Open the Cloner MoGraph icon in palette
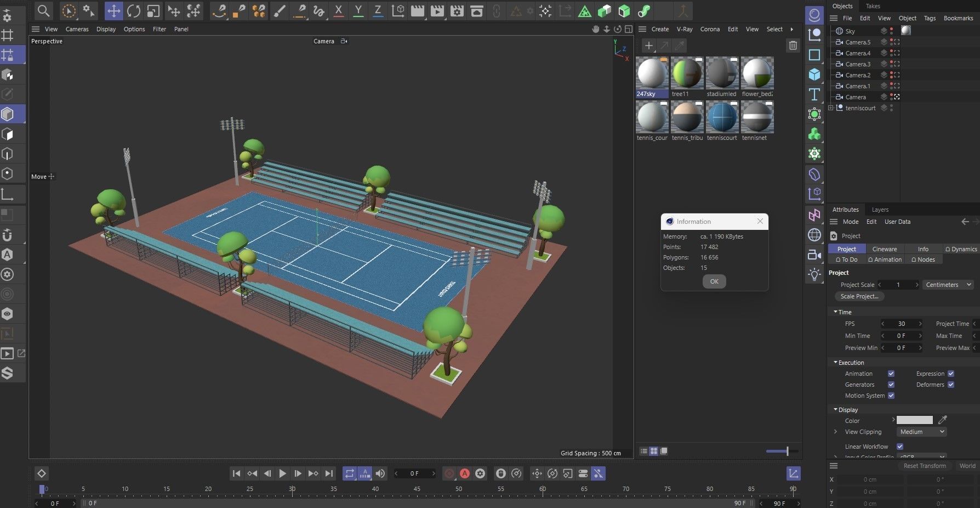The height and width of the screenshot is (508, 980). [814, 134]
